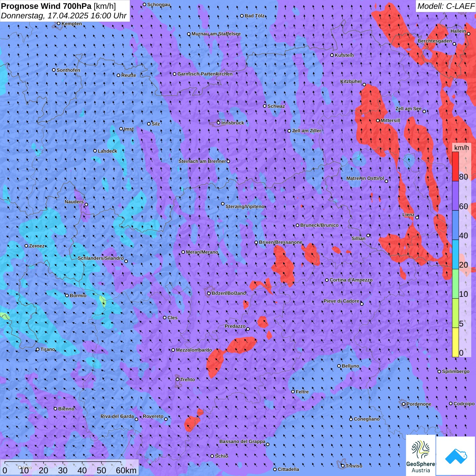476x476 pixels.
Task: Click the Tirano city label
Action: tap(48, 349)
